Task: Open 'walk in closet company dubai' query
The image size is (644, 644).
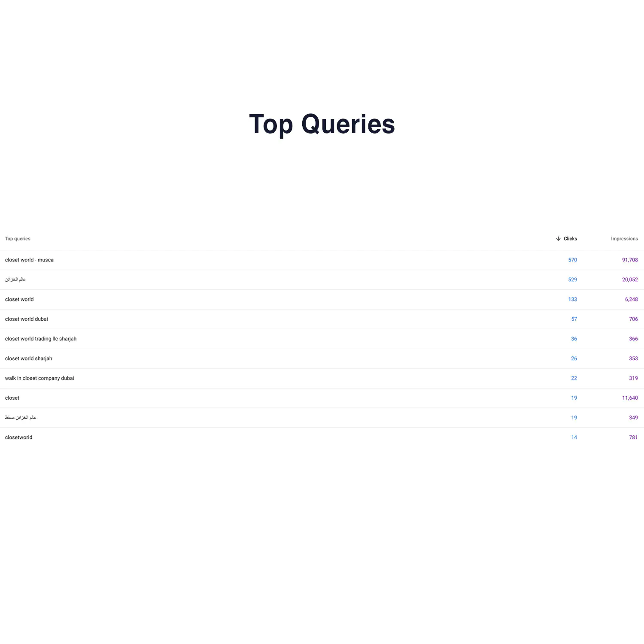Action: pyautogui.click(x=39, y=378)
